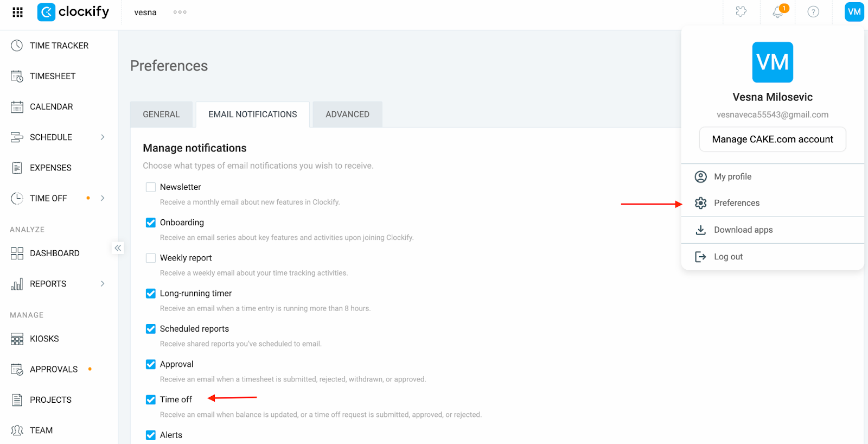The image size is (868, 444).
Task: Switch to the General tab
Action: click(x=161, y=115)
